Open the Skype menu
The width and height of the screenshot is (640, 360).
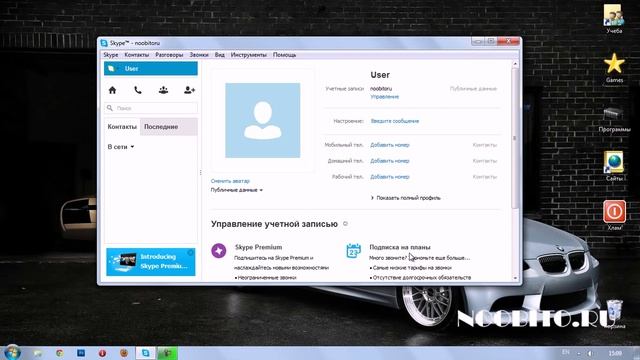[111, 55]
